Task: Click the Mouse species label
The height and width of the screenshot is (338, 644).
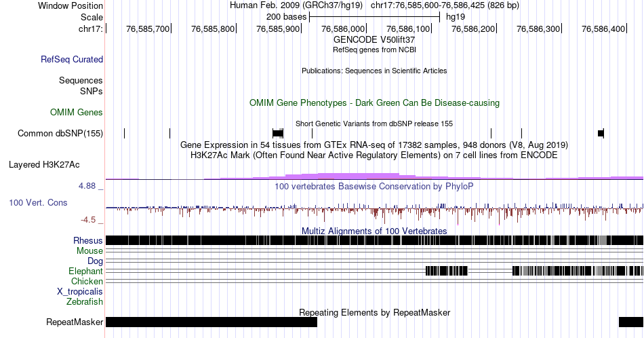Action: [x=89, y=251]
